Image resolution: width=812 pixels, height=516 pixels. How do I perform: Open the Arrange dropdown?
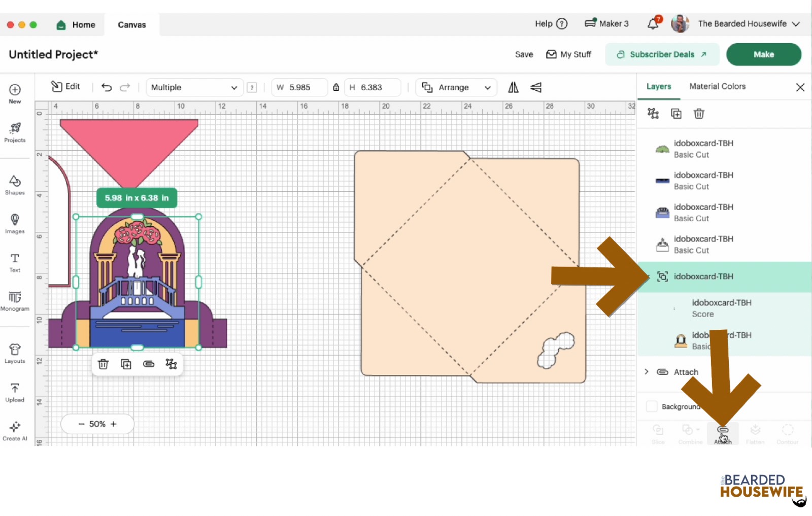(456, 87)
